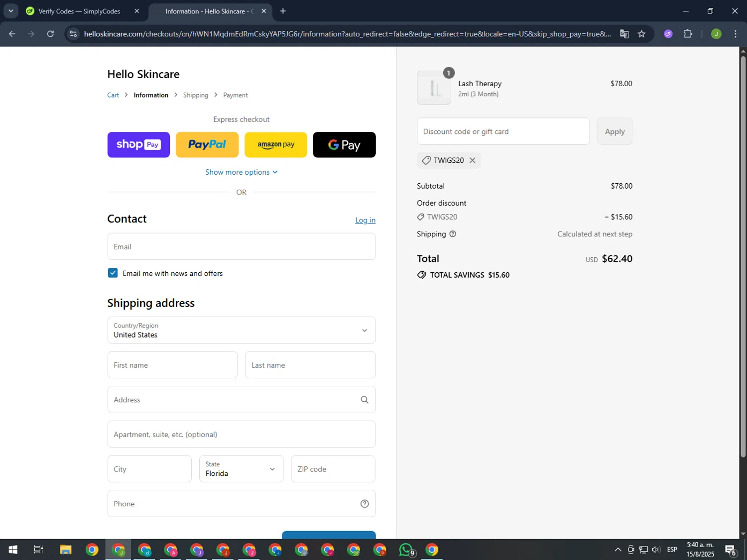Image resolution: width=747 pixels, height=560 pixels.
Task: Click the address search magnifier icon
Action: pyautogui.click(x=365, y=400)
